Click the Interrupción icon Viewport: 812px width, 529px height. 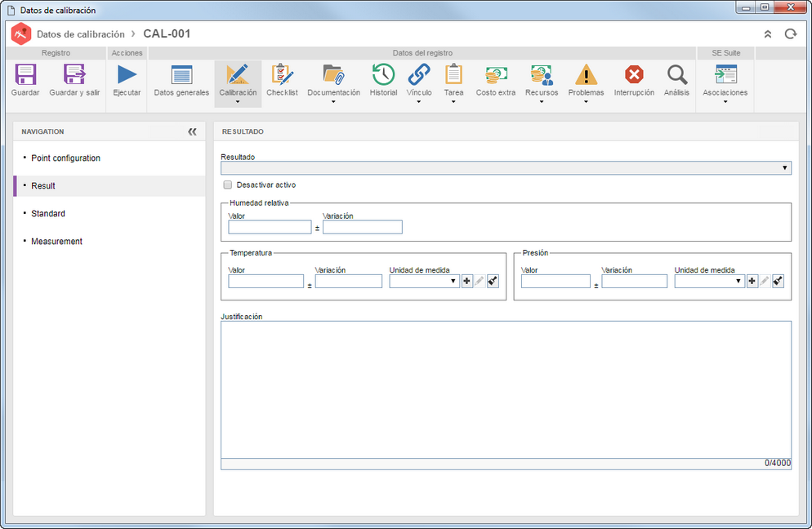click(x=634, y=75)
